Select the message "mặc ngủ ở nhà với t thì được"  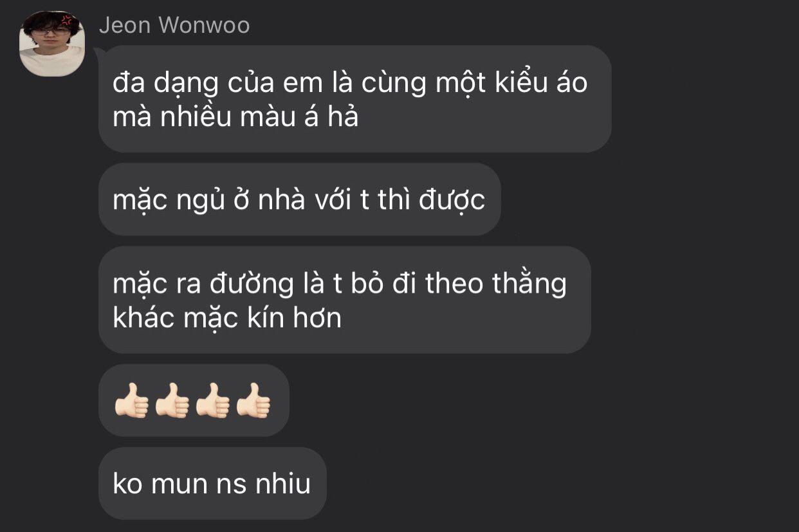pyautogui.click(x=299, y=200)
